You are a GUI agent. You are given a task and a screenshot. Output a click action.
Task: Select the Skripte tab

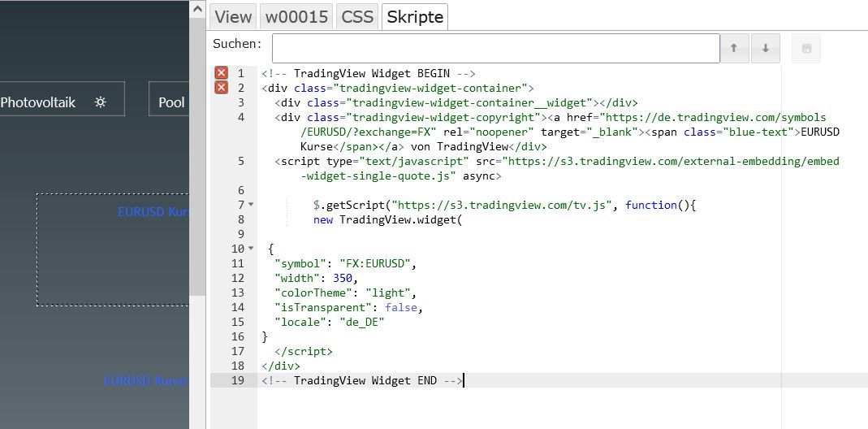pos(415,17)
